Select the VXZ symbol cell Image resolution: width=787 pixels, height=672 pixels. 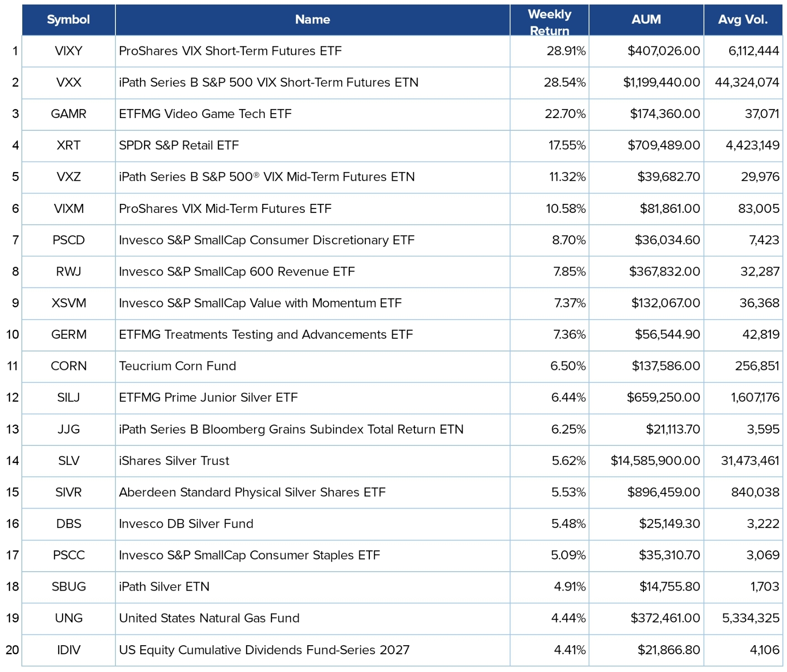(x=69, y=177)
